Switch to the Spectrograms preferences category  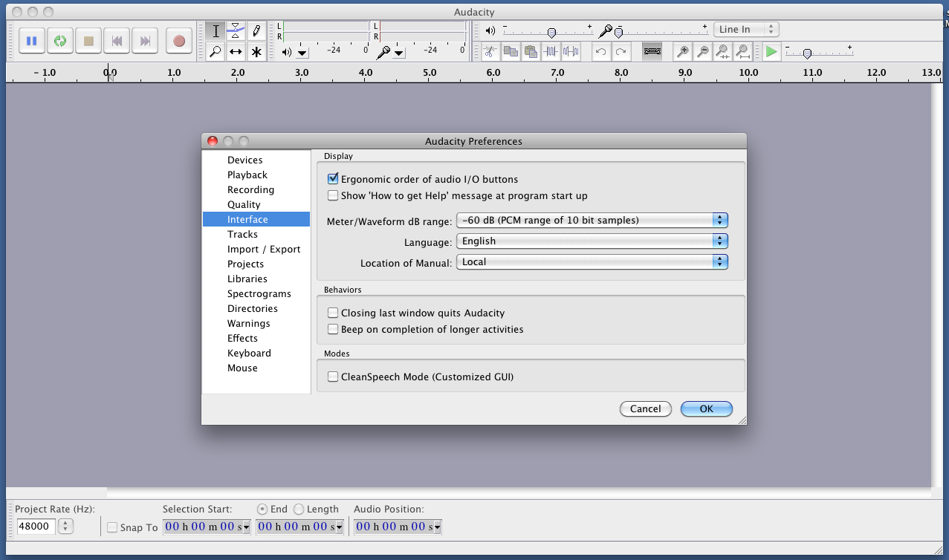259,293
